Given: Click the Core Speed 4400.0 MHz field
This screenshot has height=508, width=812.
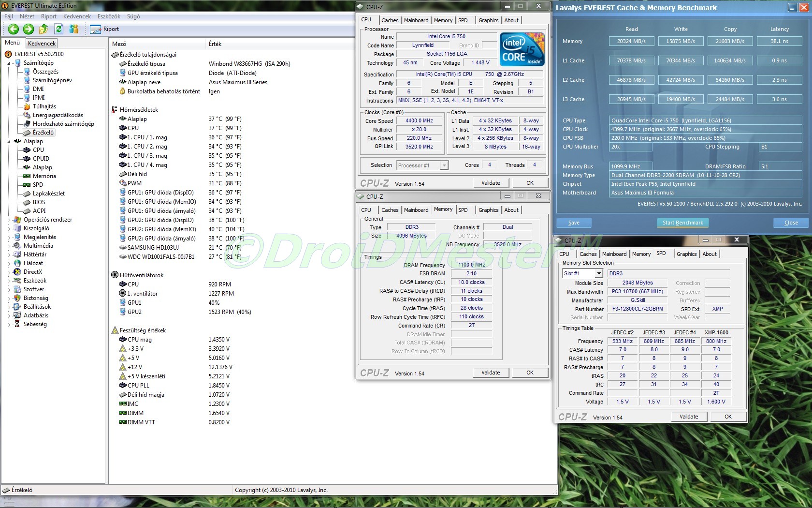Looking at the screenshot, I should (x=419, y=121).
